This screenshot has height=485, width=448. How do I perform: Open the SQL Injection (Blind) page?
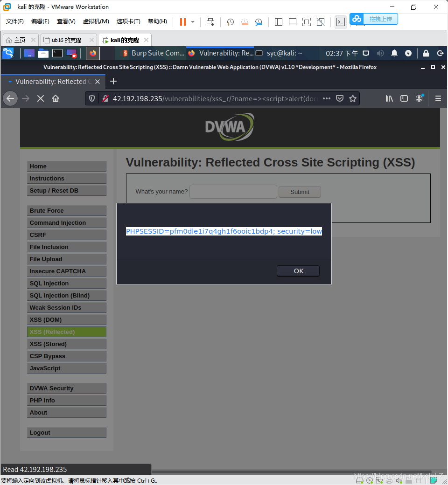pyautogui.click(x=67, y=295)
